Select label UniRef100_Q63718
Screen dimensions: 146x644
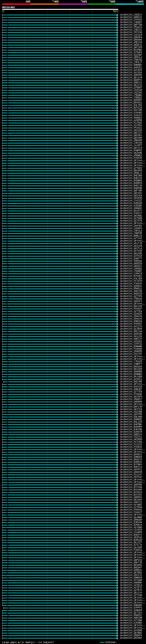pos(131,409)
